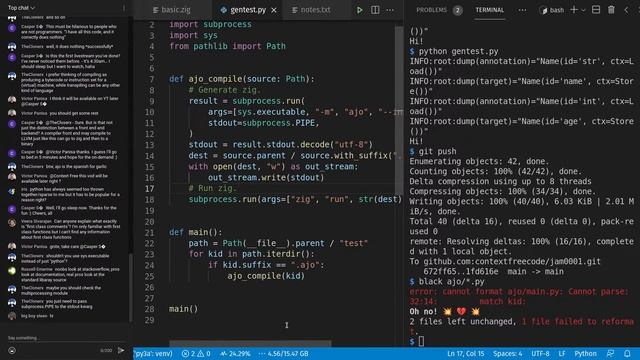The height and width of the screenshot is (360, 640).
Task: Click line number 17 in the gutter
Action: coord(150,189)
